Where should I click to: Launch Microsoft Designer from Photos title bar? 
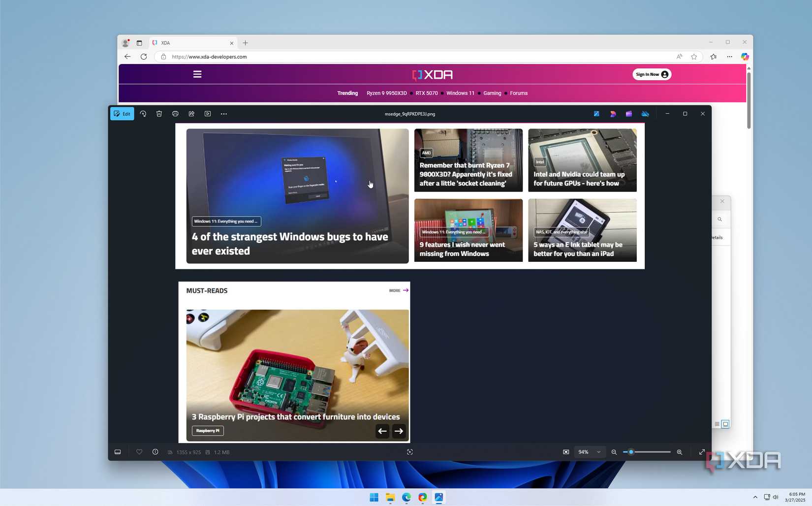(x=613, y=114)
